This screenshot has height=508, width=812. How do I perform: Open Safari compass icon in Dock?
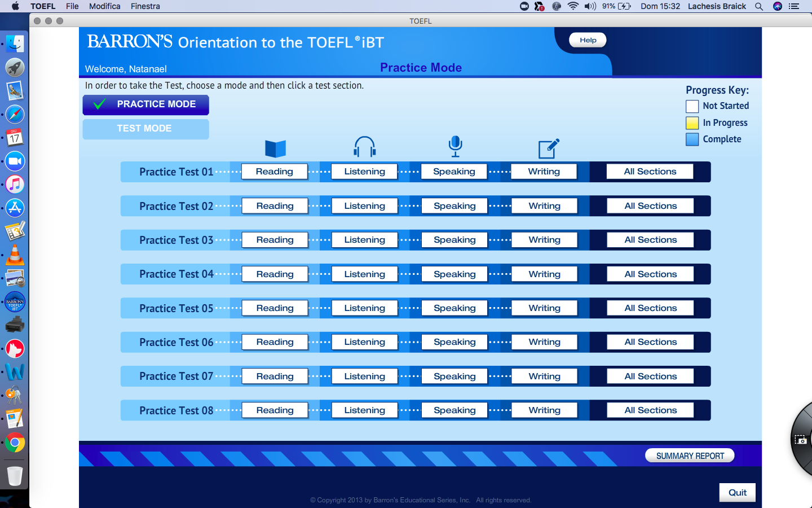(15, 115)
